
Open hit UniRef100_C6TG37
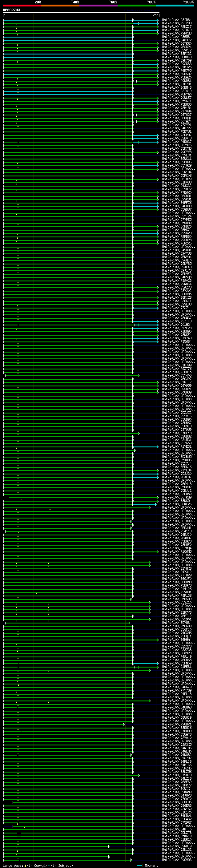(x=177, y=115)
